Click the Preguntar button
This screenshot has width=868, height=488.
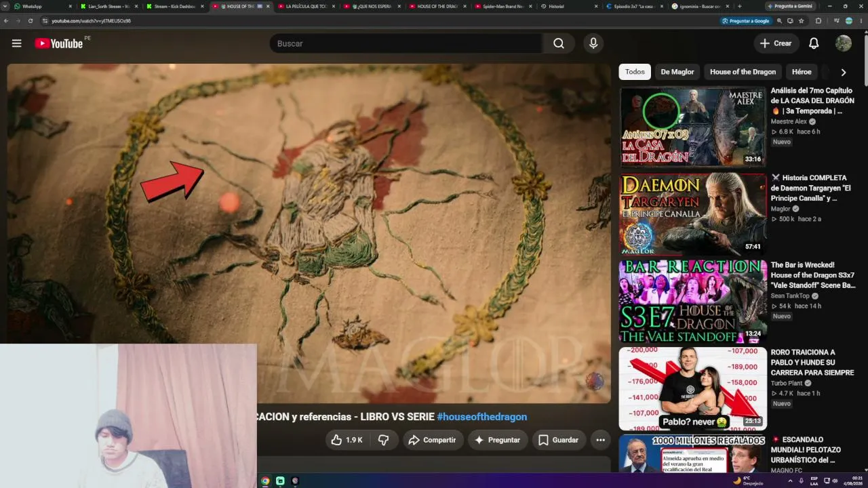tap(497, 440)
